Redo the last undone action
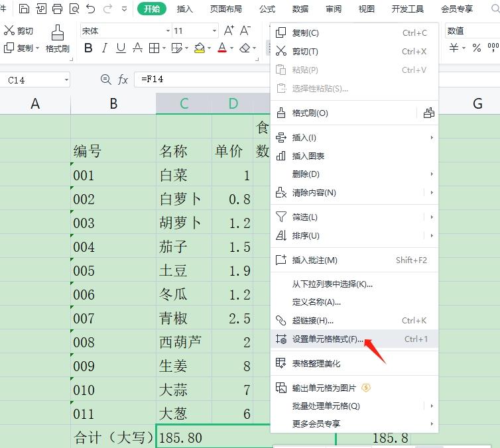The width and height of the screenshot is (500, 448). tap(107, 9)
